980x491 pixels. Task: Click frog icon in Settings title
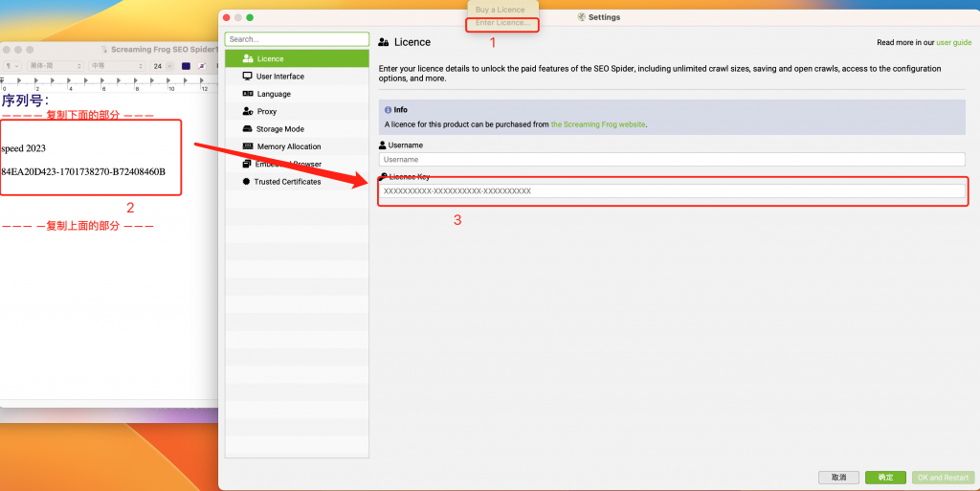581,17
